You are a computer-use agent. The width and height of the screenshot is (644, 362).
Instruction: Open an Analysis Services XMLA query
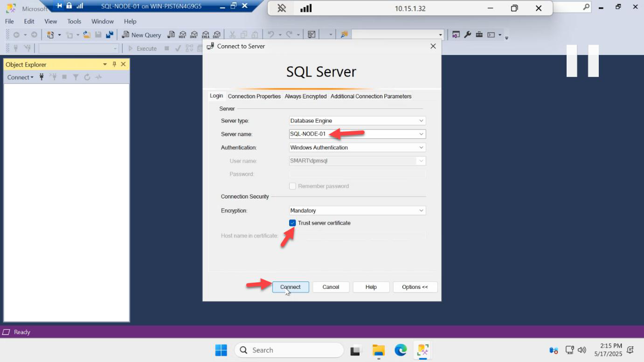(205, 35)
